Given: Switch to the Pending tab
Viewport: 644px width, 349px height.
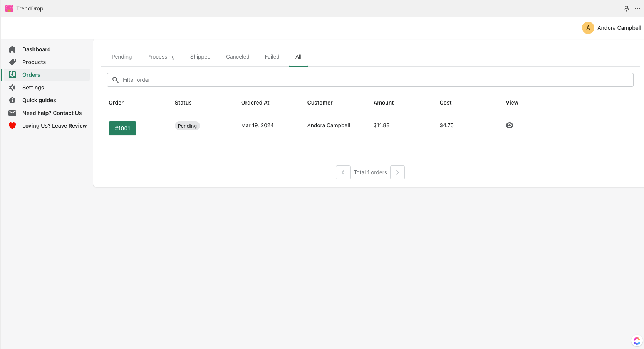Looking at the screenshot, I should [x=122, y=57].
